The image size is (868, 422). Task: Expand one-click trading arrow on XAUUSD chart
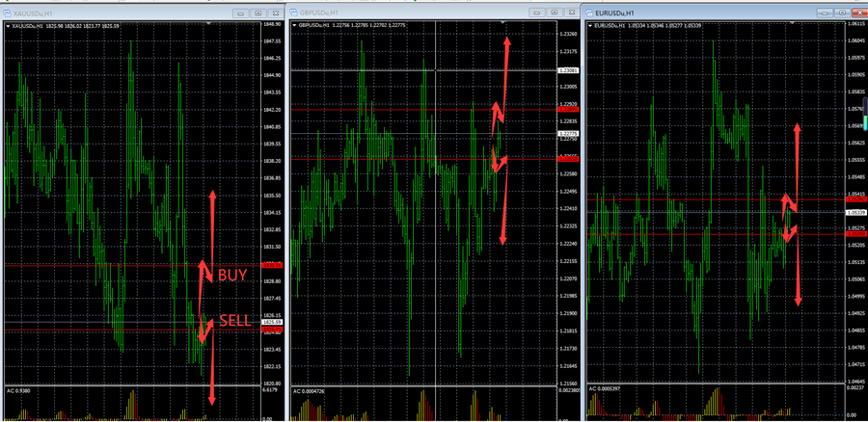[x=9, y=25]
